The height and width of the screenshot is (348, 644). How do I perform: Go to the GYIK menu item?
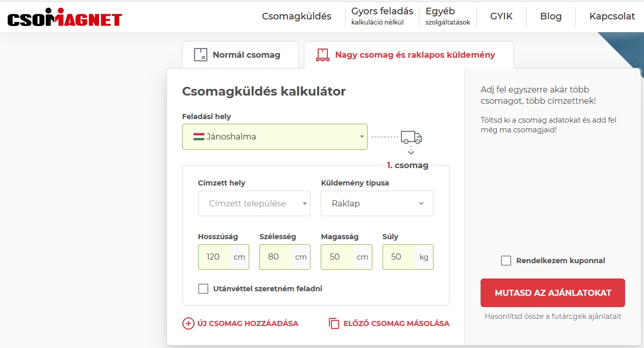coord(501,16)
